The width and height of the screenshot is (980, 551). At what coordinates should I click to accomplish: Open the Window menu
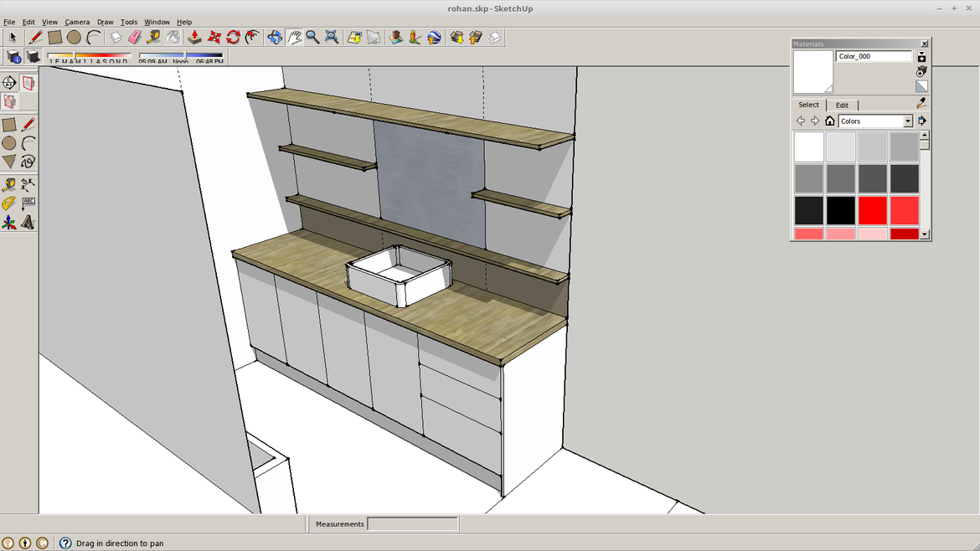(x=157, y=22)
